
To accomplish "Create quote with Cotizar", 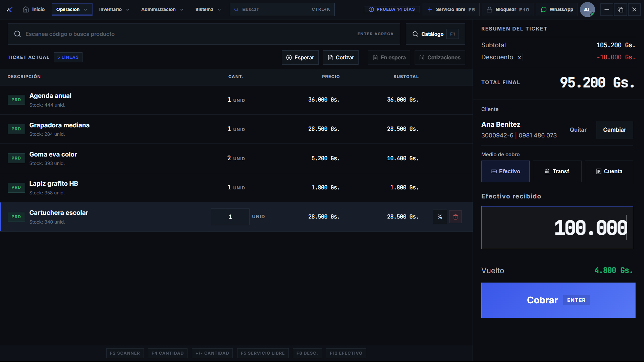I will [x=341, y=58].
